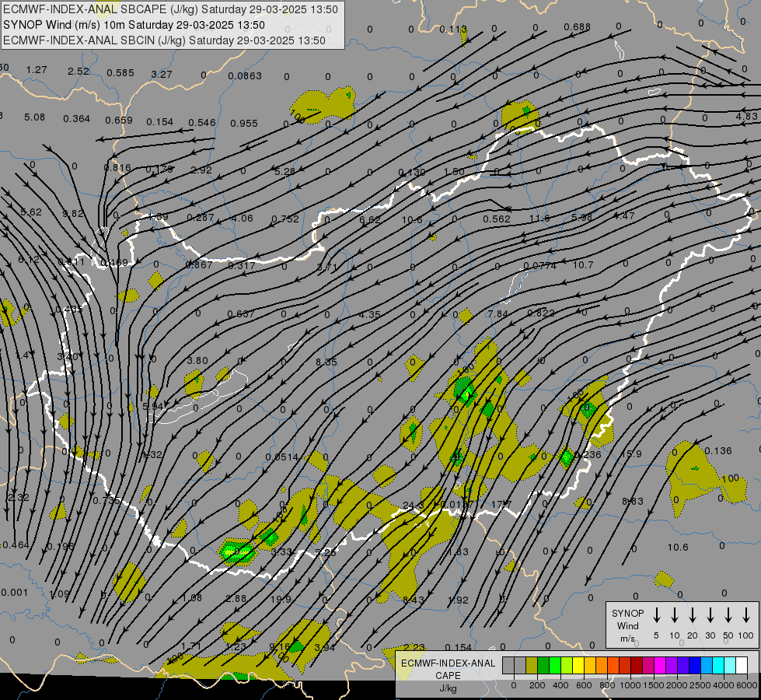761x700 pixels.
Task: Select the dark green CAPE legend swatch
Action: tap(543, 666)
